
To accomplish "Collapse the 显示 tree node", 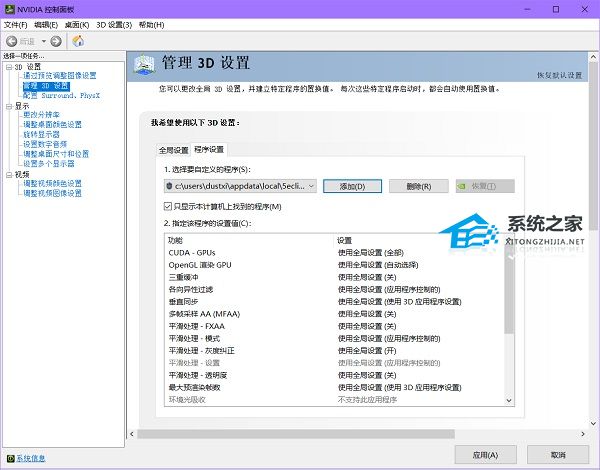I will coord(6,105).
